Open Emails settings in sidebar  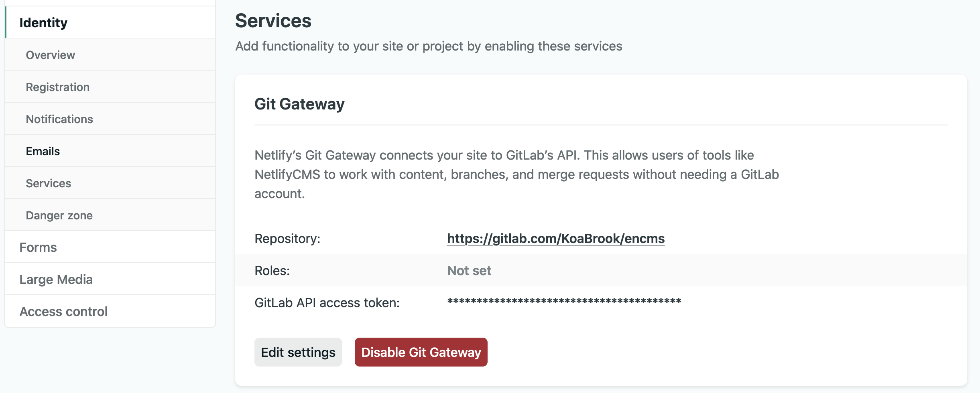(43, 151)
